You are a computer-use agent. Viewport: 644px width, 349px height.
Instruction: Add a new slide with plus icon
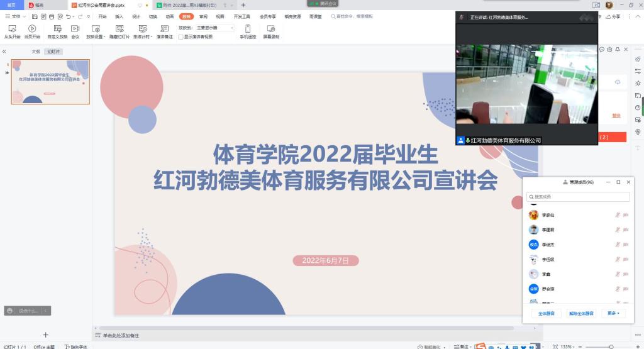click(x=45, y=335)
